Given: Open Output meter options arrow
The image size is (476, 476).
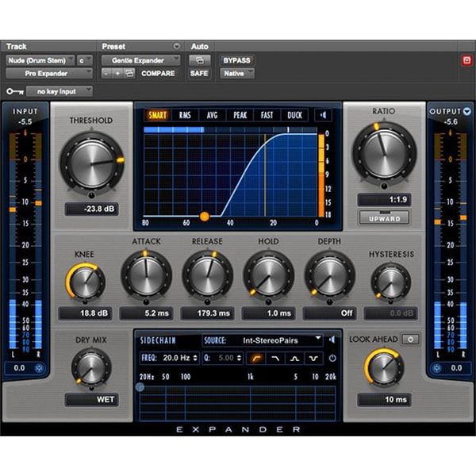Looking at the screenshot, I should point(467,111).
